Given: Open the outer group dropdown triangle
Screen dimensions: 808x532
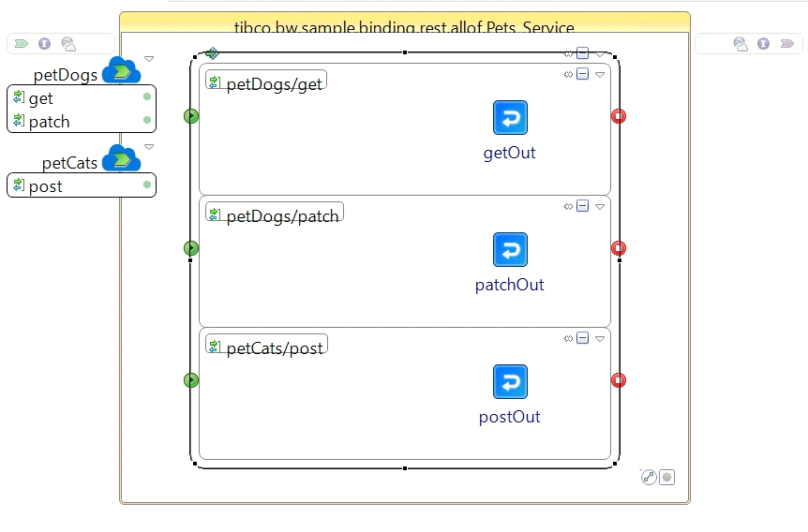Looking at the screenshot, I should coord(600,54).
